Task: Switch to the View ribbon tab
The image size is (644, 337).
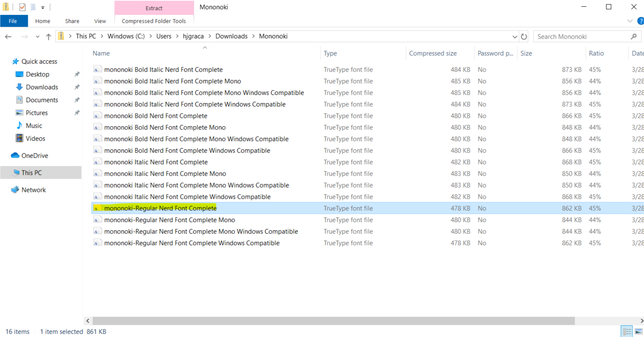Action: [x=100, y=21]
